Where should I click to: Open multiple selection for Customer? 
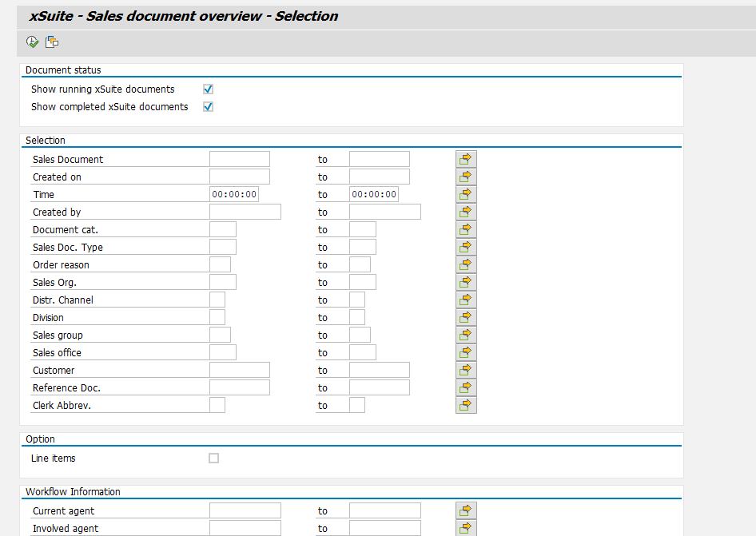466,369
